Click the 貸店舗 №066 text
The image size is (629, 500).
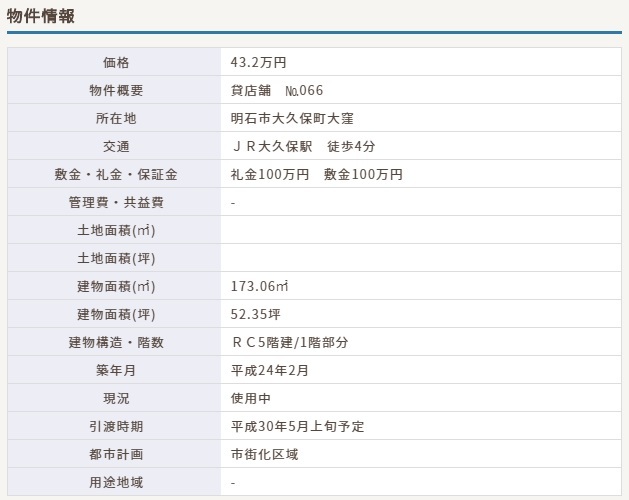(277, 91)
